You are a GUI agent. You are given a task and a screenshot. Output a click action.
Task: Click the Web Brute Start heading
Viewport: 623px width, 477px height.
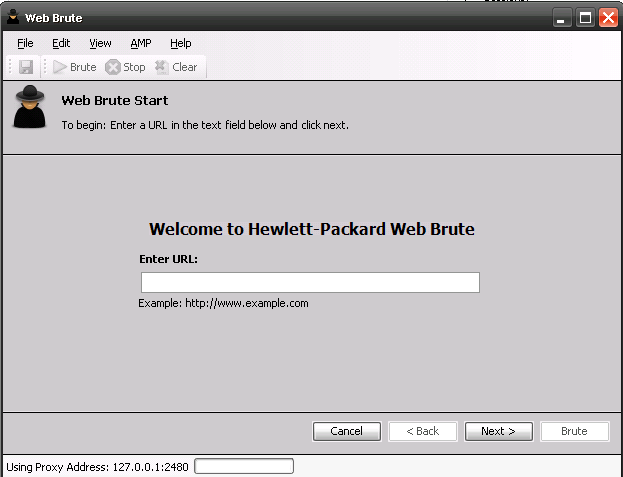click(115, 100)
